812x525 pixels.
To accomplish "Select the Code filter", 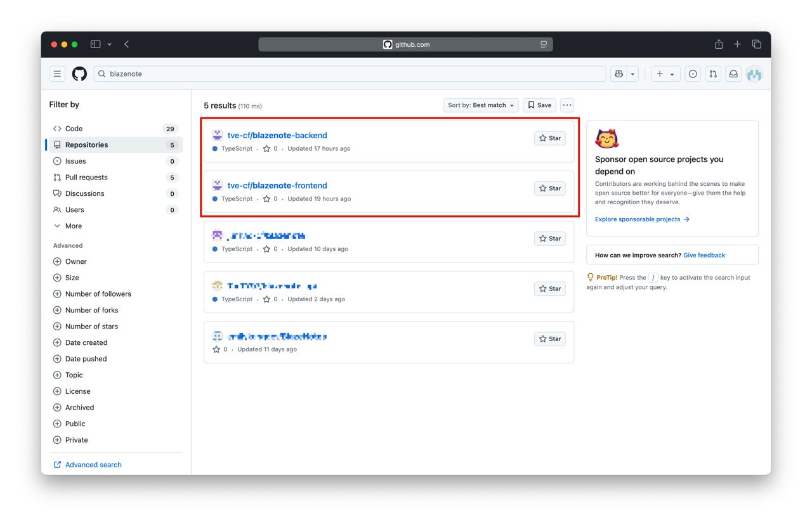I will (74, 129).
